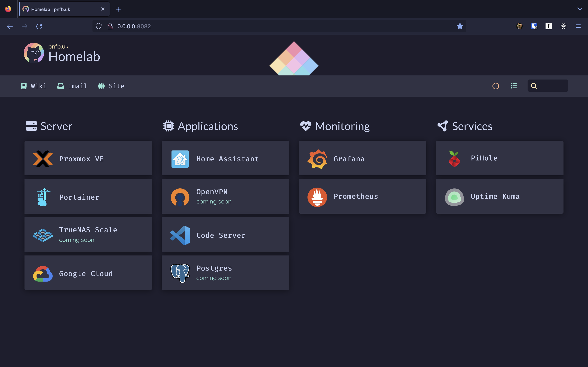This screenshot has width=588, height=367.
Task: Click the Proxmox VE logo icon
Action: (x=43, y=159)
